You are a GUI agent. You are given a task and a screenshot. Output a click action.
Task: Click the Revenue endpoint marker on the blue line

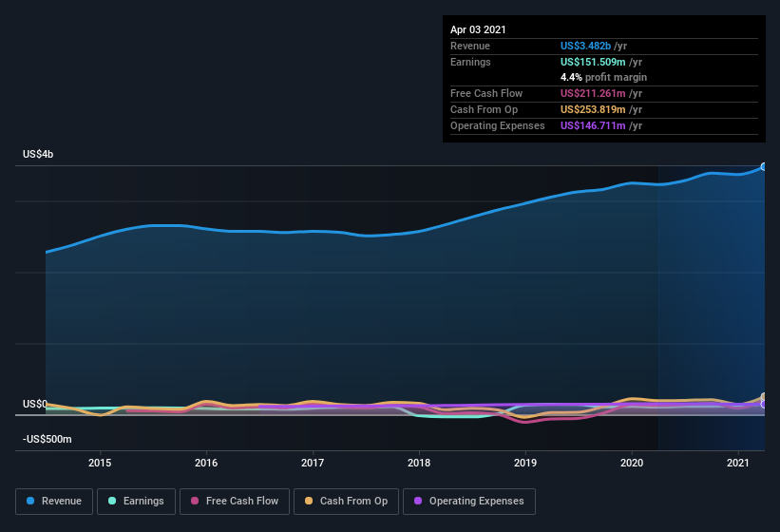pos(764,166)
